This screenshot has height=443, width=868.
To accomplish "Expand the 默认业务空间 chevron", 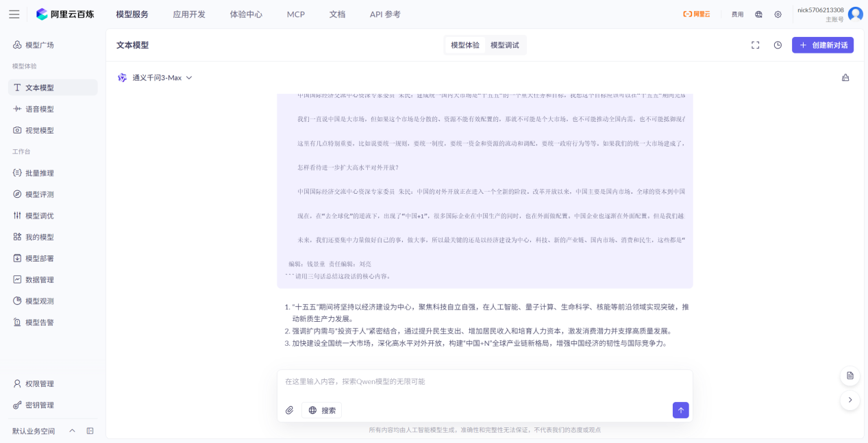I will (x=72, y=431).
